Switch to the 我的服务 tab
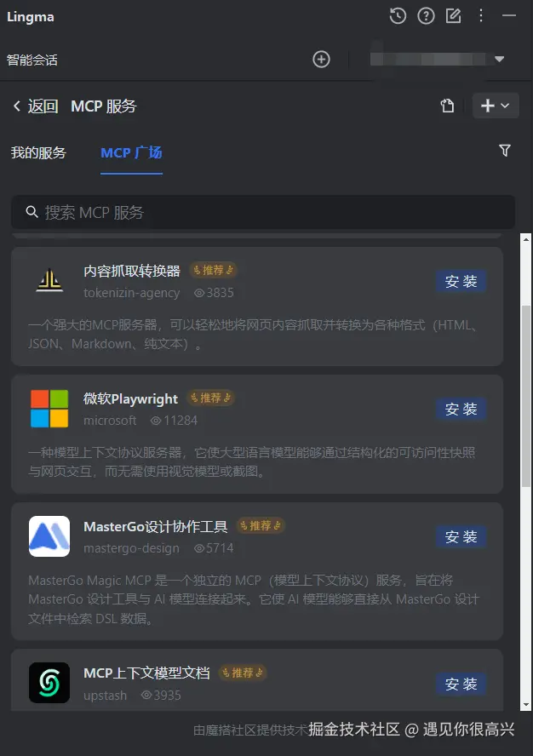 pos(38,153)
